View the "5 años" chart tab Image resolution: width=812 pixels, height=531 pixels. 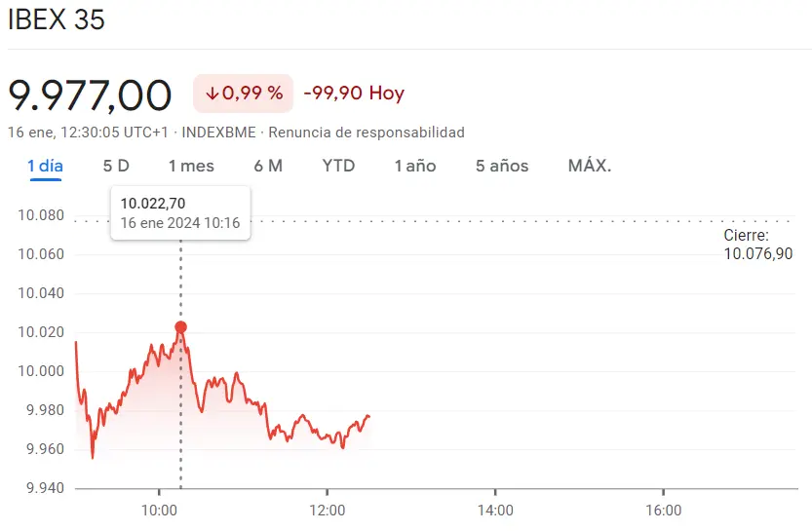[502, 166]
